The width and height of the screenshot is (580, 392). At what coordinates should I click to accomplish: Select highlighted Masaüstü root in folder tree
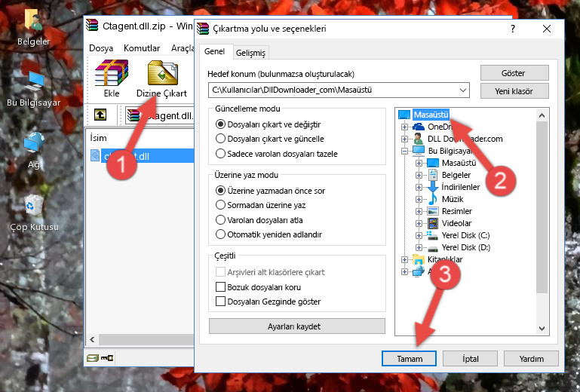tap(431, 115)
